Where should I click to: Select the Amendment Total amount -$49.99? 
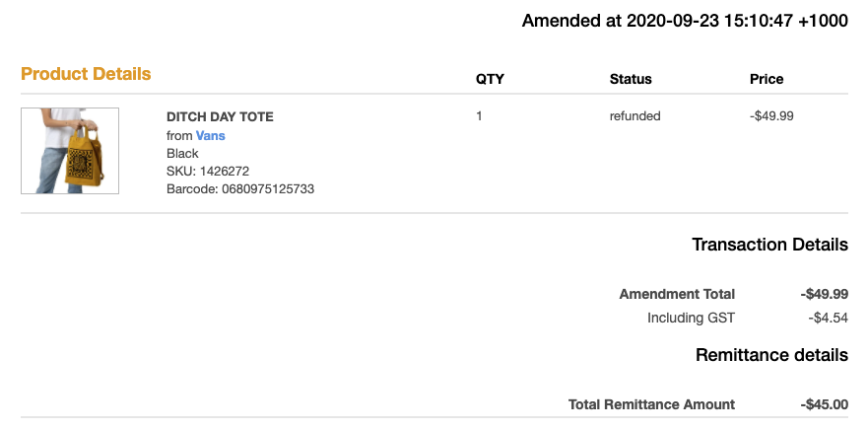(x=824, y=294)
